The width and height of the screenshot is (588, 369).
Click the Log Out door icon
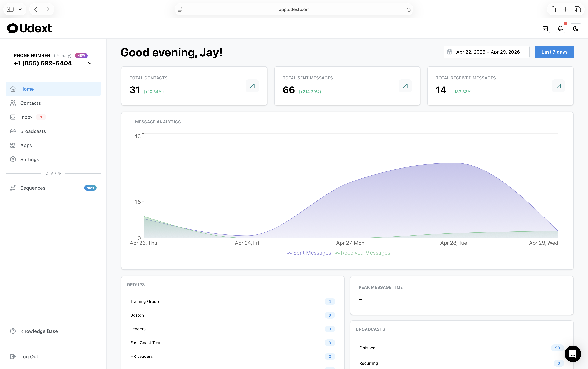13,357
